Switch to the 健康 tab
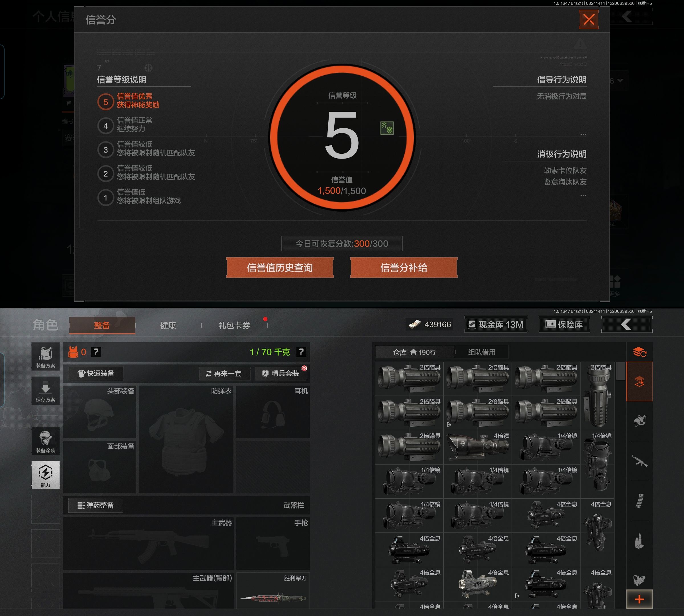This screenshot has height=616, width=684. point(168,326)
